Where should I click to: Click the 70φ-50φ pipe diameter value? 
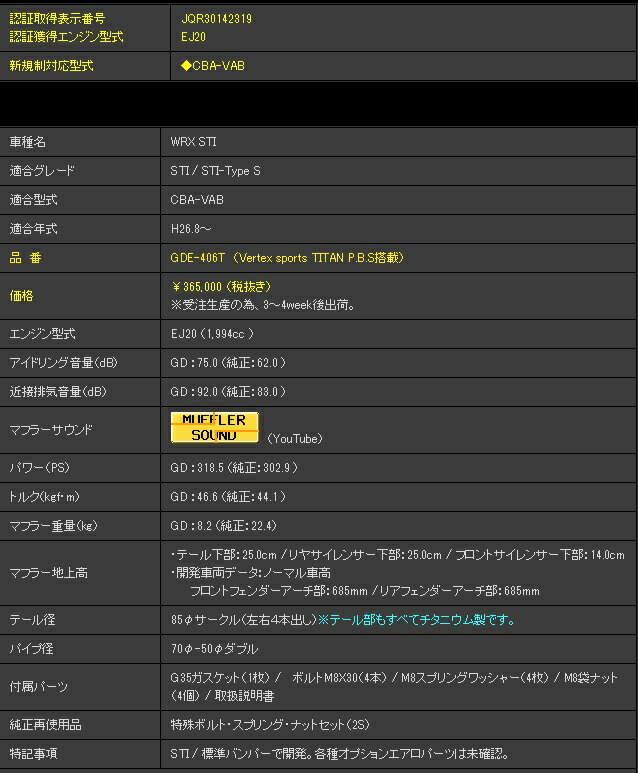click(214, 649)
